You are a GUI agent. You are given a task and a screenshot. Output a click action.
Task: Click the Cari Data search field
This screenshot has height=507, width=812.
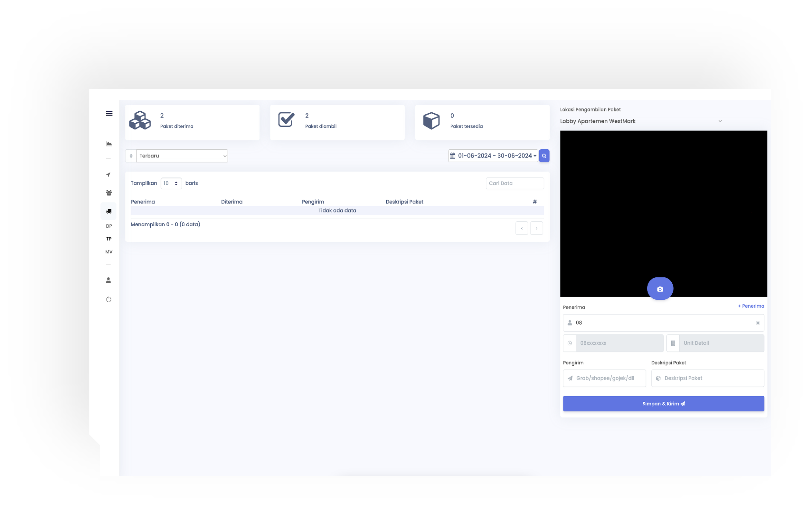[x=515, y=183]
